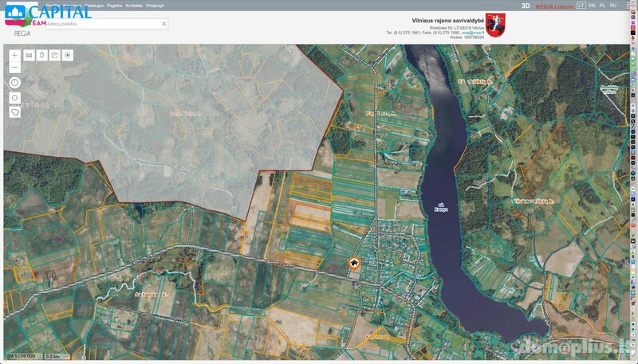Image resolution: width=638 pixels, height=364 pixels.
Task: Click the share map export icon
Action: (x=55, y=55)
